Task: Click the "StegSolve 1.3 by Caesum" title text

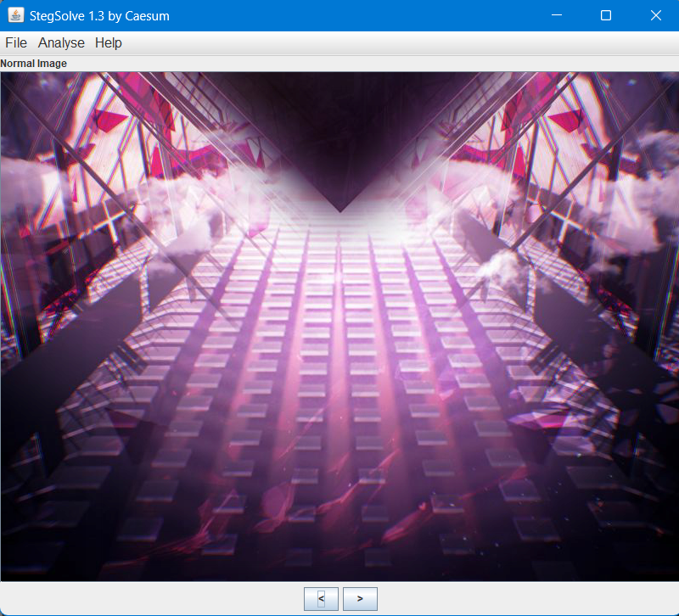Action: pyautogui.click(x=100, y=15)
